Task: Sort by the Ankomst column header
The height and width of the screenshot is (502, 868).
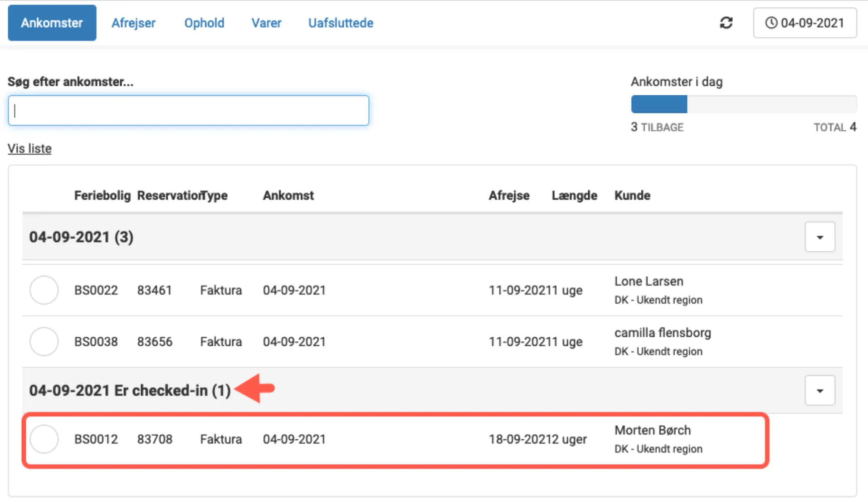Action: click(x=288, y=196)
